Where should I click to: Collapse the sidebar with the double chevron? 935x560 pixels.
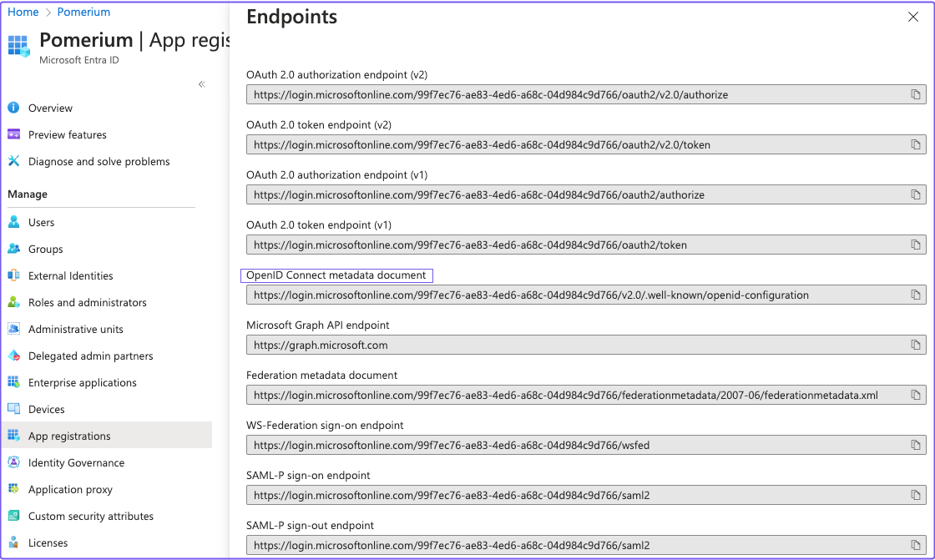tap(201, 84)
